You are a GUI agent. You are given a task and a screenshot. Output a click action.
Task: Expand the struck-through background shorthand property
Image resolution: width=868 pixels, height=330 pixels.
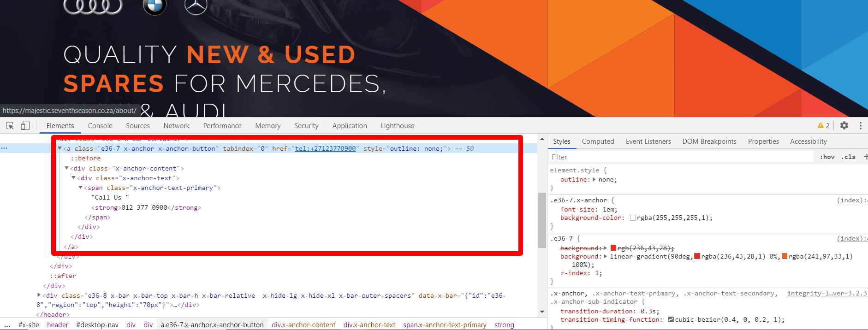point(605,248)
